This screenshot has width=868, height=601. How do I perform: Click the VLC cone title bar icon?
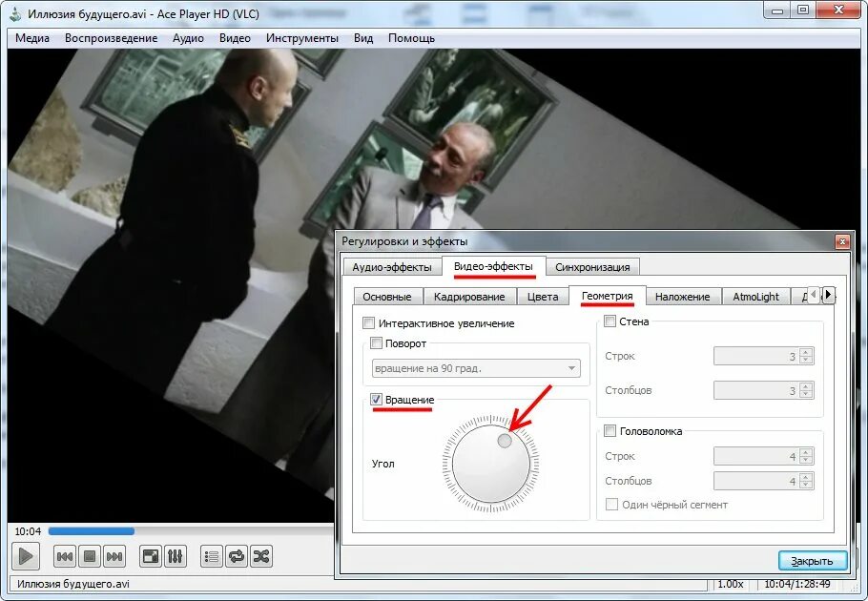(16, 14)
